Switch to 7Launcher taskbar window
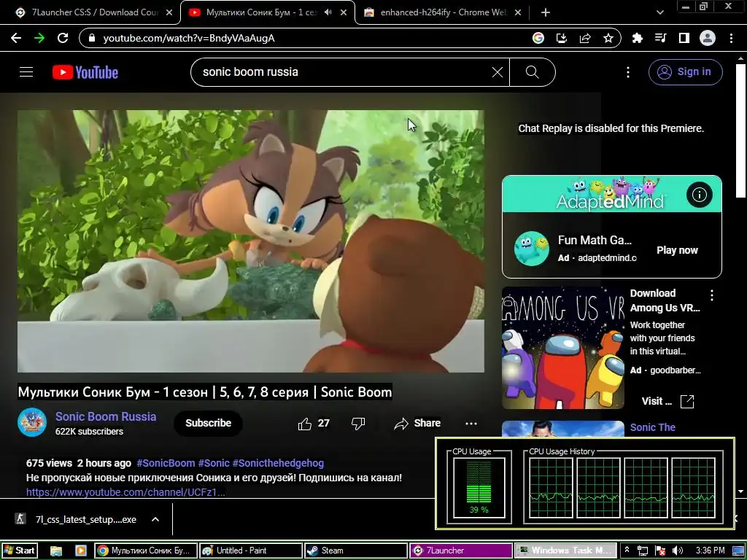This screenshot has height=560, width=747. [461, 551]
